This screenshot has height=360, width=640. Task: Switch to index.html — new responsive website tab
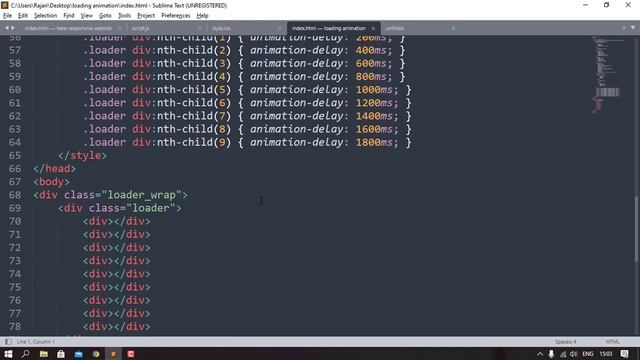[68, 28]
